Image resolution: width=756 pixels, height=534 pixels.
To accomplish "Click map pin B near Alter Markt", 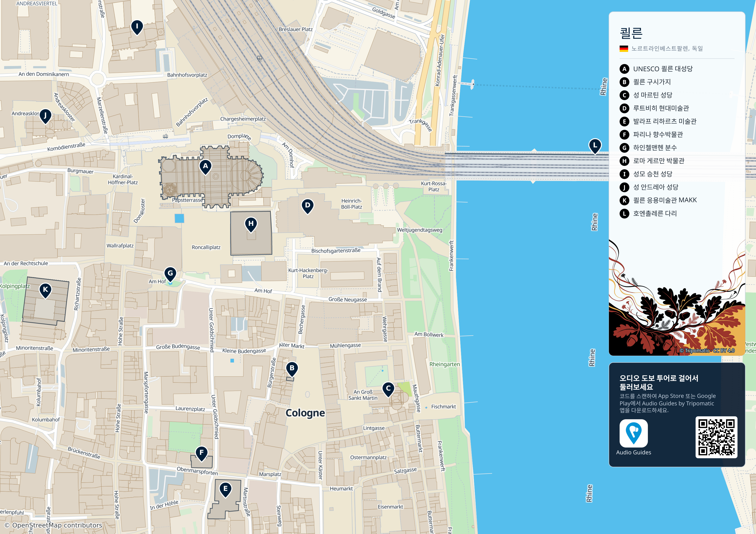I will pos(292,369).
